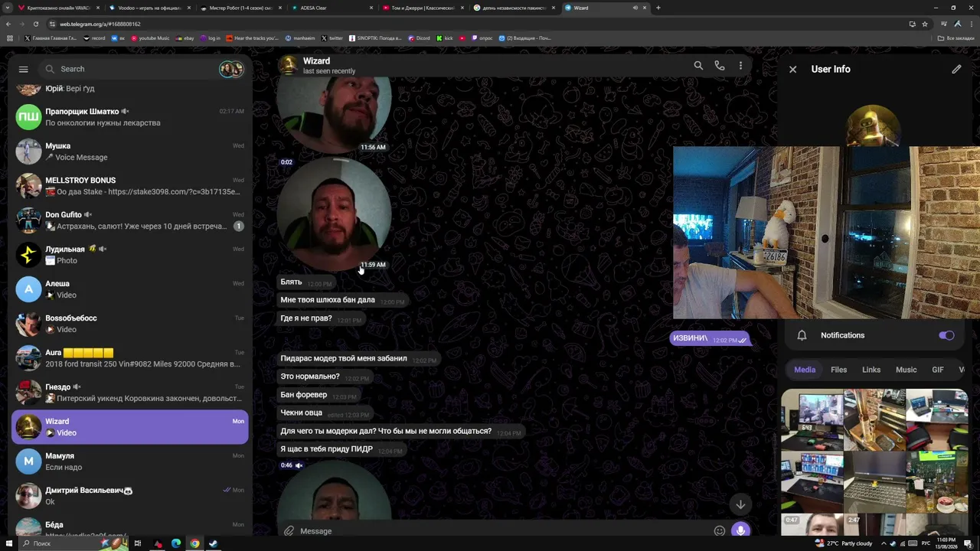Click the attach file paperclip icon

point(289,531)
